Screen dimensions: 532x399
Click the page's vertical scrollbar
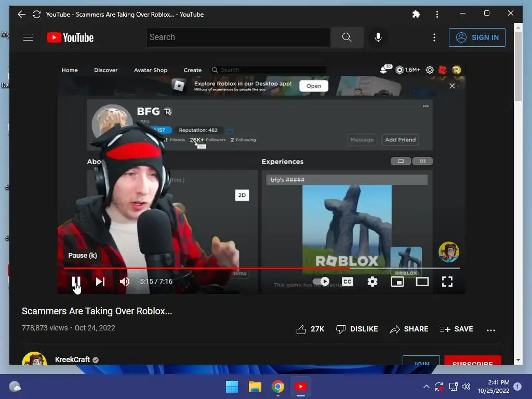[518, 66]
